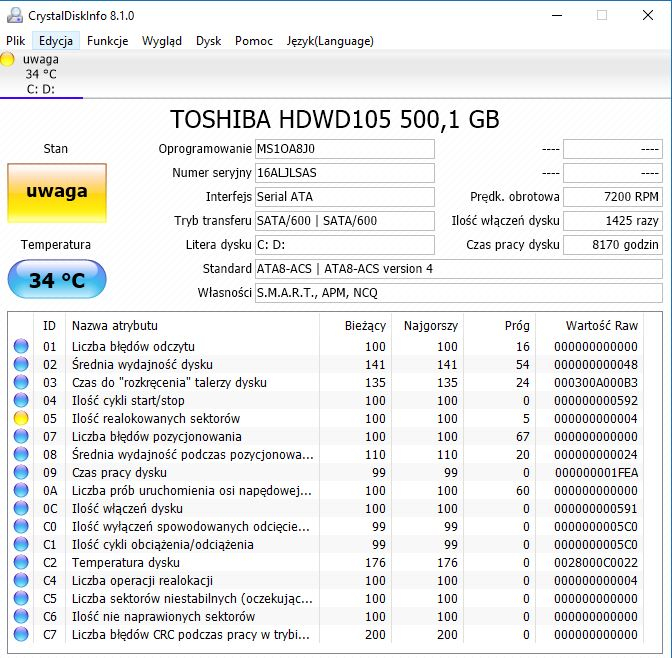
Task: Select the 'Średnia wydajność dysku' row
Action: coord(326,364)
